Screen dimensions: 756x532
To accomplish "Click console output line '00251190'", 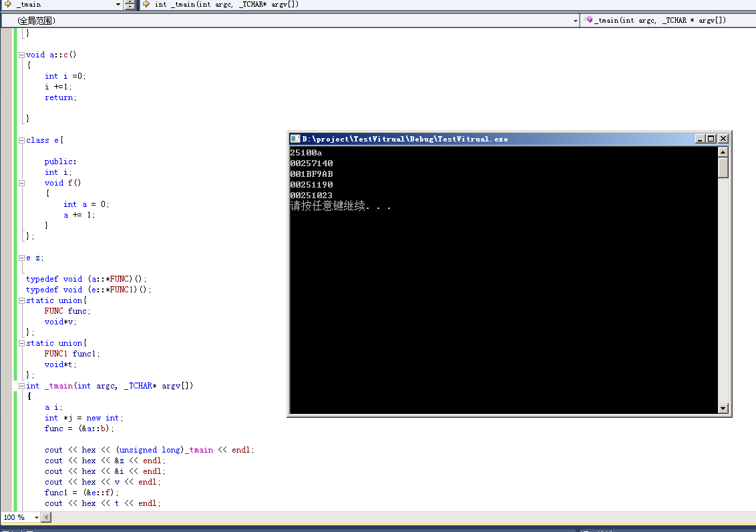I will pyautogui.click(x=311, y=184).
